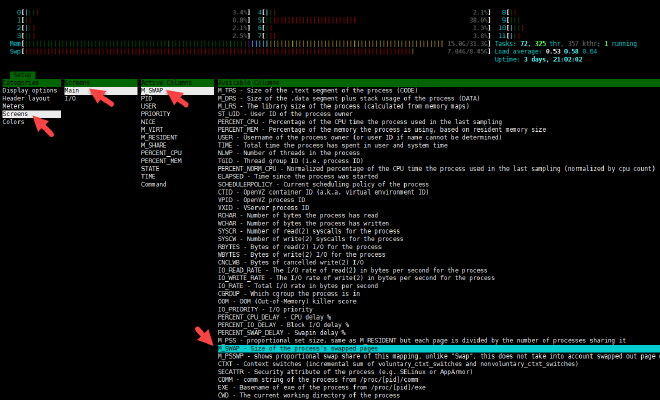Select the highlighted Screens category
Viewport: 660px width, 400px height.
16,115
